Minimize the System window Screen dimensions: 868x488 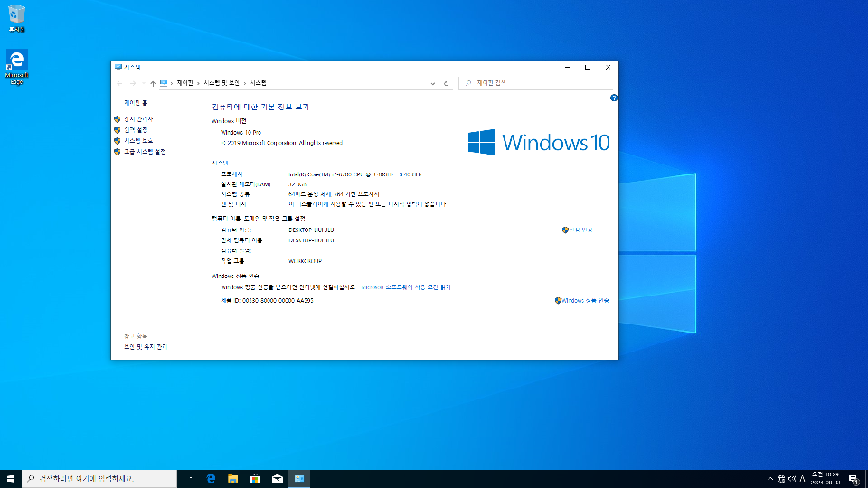point(568,67)
